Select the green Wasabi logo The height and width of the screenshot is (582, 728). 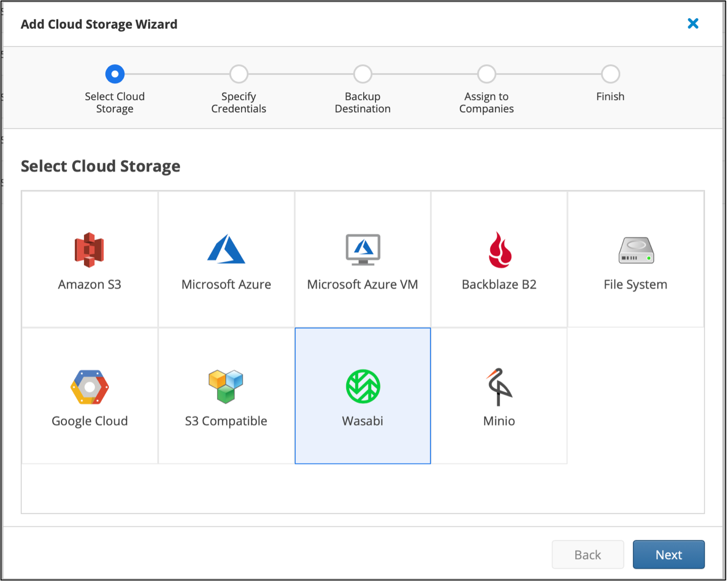363,387
